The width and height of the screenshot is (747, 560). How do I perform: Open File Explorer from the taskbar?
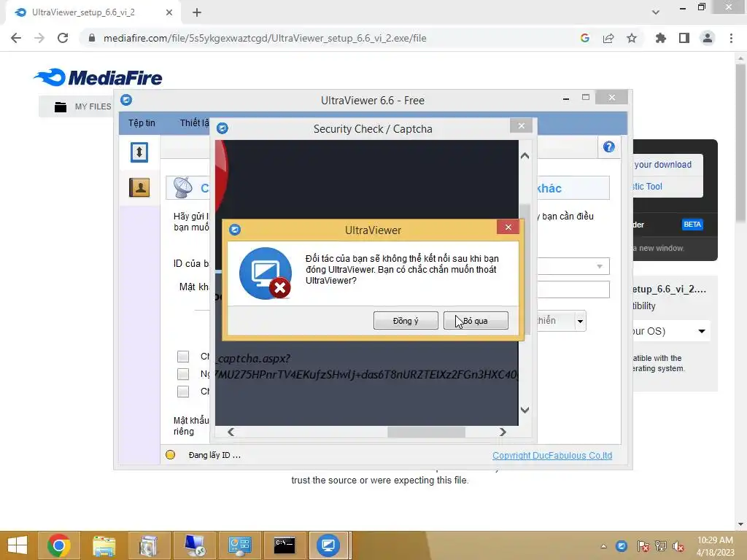click(104, 545)
